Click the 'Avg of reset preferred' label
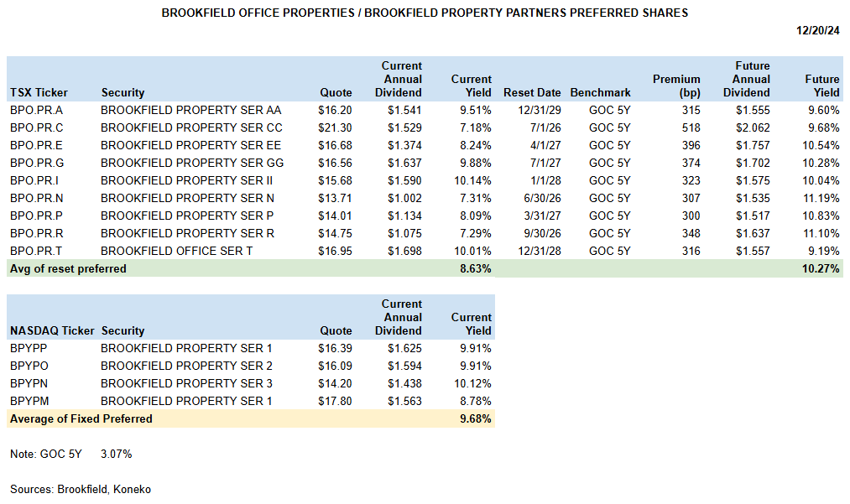The image size is (850, 504). pyautogui.click(x=68, y=269)
